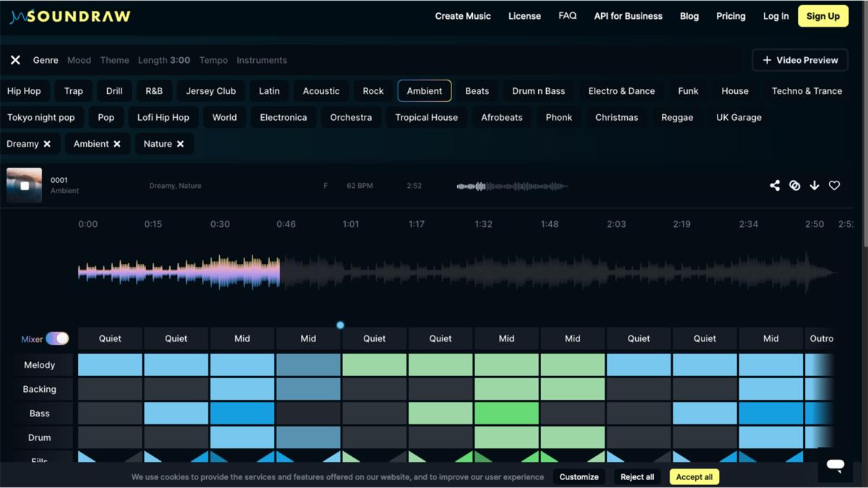Viewport: 868px width, 488px height.
Task: Seek the large waveform to 1:32
Action: click(483, 273)
